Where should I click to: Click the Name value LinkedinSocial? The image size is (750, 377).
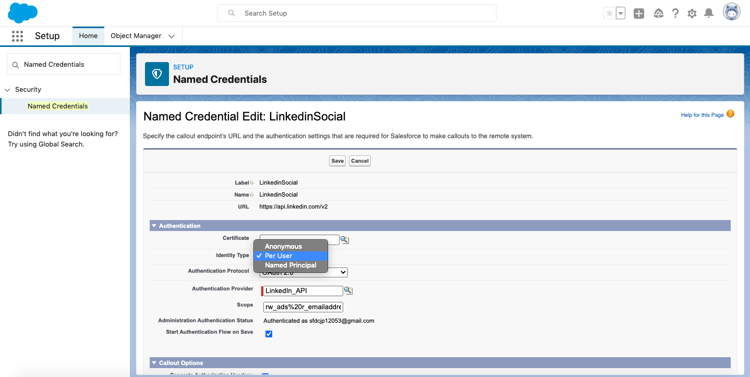(x=278, y=194)
